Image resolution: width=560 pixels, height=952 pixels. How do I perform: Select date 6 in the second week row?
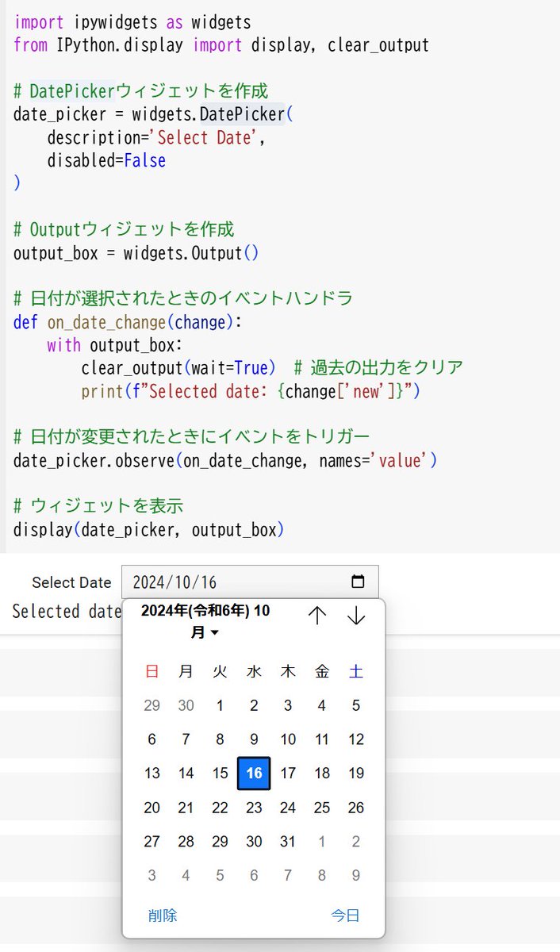(152, 739)
